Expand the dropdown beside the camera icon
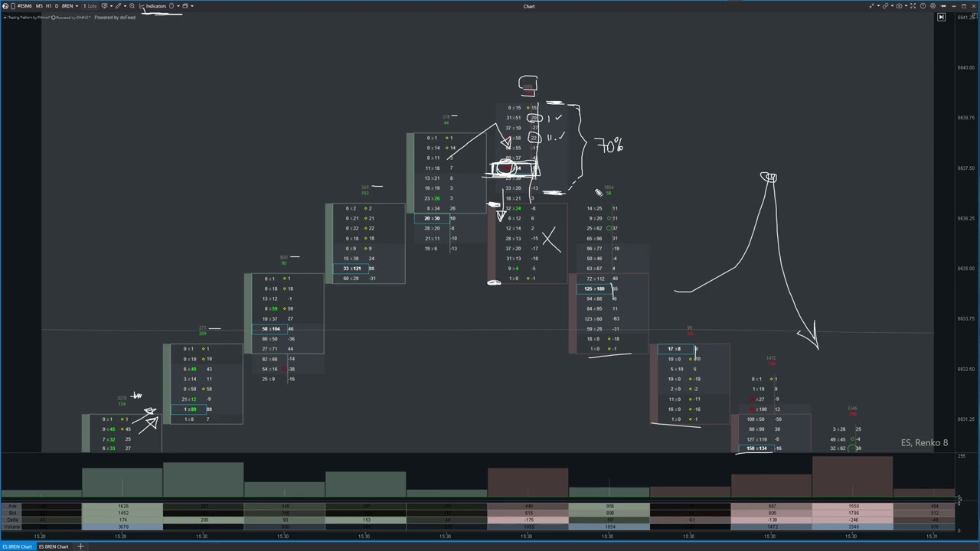Viewport: 980px width, 551px height. pos(906,6)
